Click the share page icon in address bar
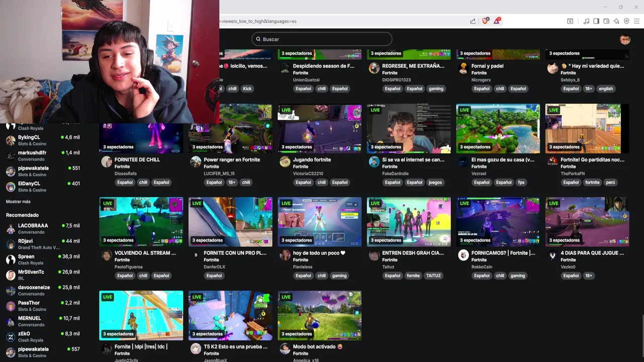The image size is (644, 362). coord(473,21)
